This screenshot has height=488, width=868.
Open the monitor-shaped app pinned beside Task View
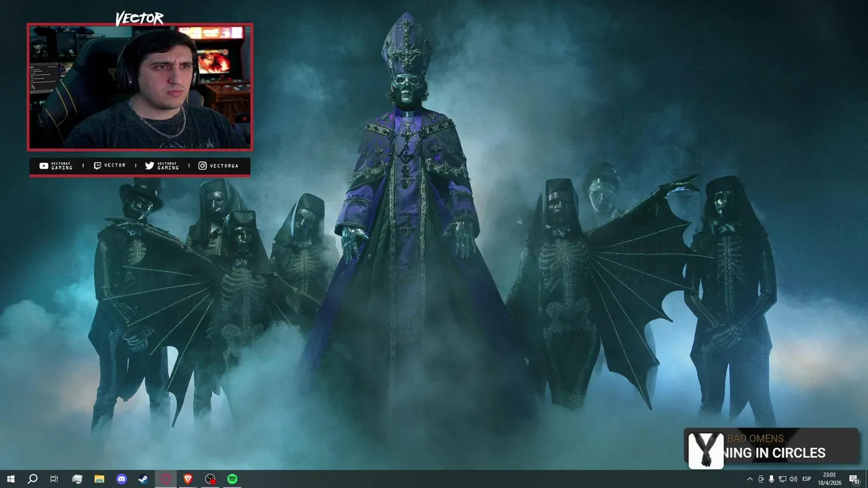[x=77, y=479]
